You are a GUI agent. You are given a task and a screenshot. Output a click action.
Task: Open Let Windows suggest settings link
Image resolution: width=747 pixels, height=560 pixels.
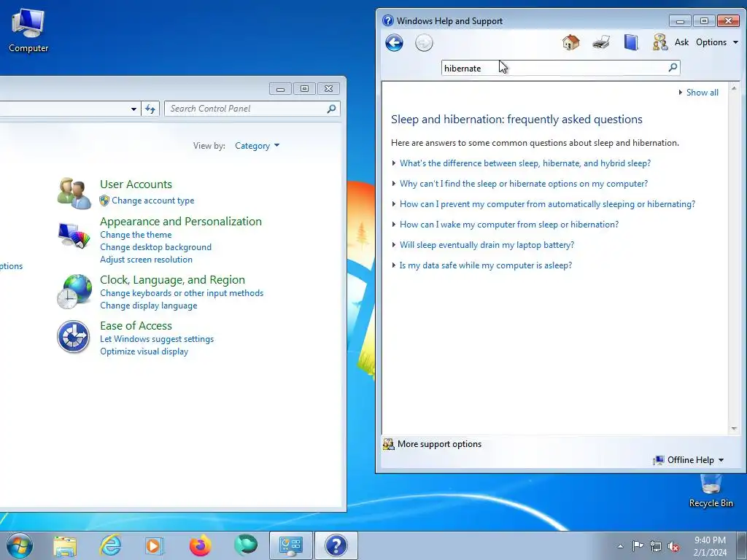[x=157, y=339]
